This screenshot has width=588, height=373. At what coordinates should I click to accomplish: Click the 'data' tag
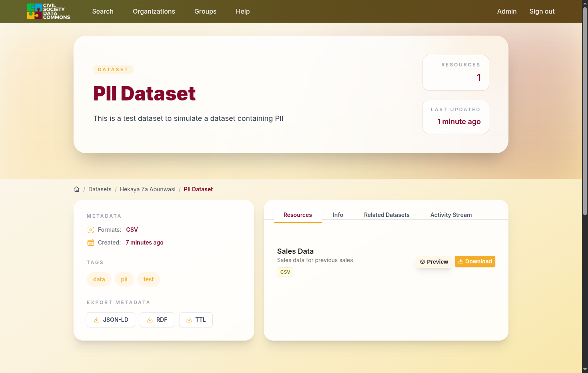tap(99, 279)
